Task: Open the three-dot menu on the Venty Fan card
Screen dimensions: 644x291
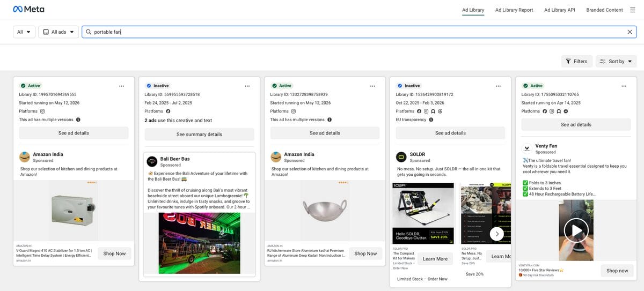Action: (x=624, y=86)
